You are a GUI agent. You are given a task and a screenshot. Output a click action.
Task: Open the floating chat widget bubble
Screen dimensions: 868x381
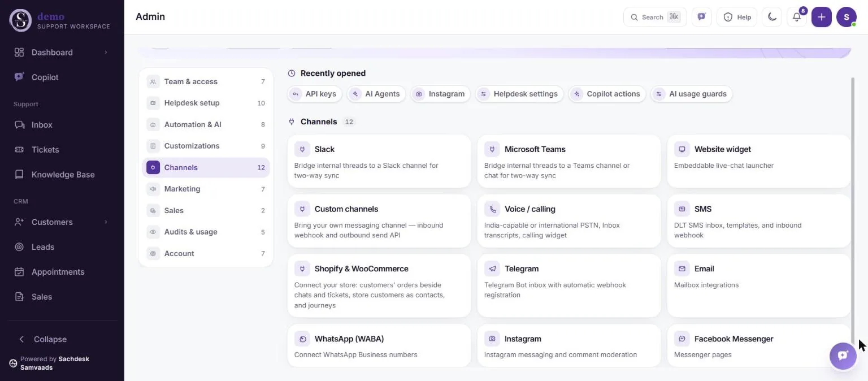843,356
